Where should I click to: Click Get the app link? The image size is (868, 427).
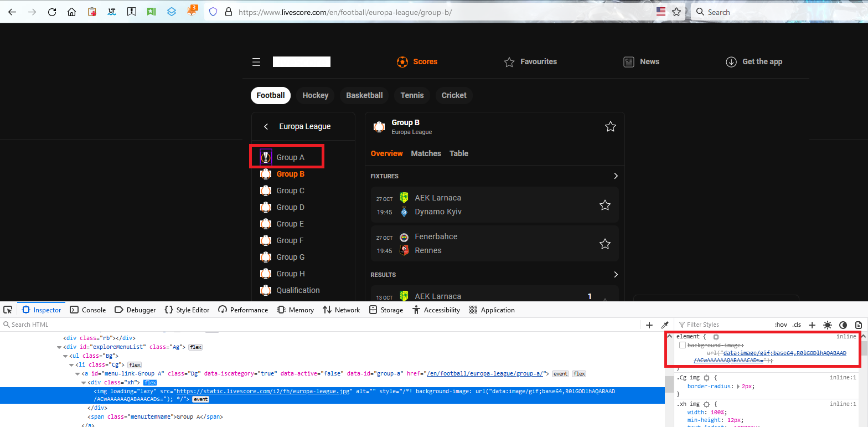tap(754, 62)
